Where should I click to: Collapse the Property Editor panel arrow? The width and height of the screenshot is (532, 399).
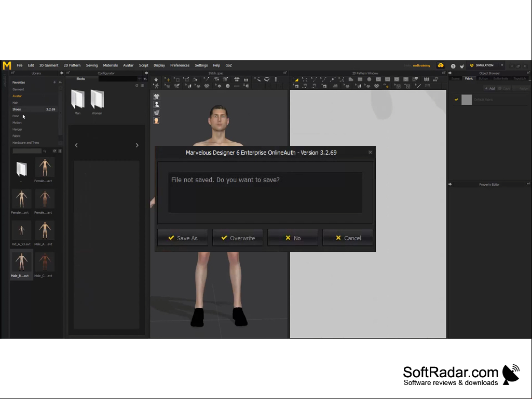point(450,184)
